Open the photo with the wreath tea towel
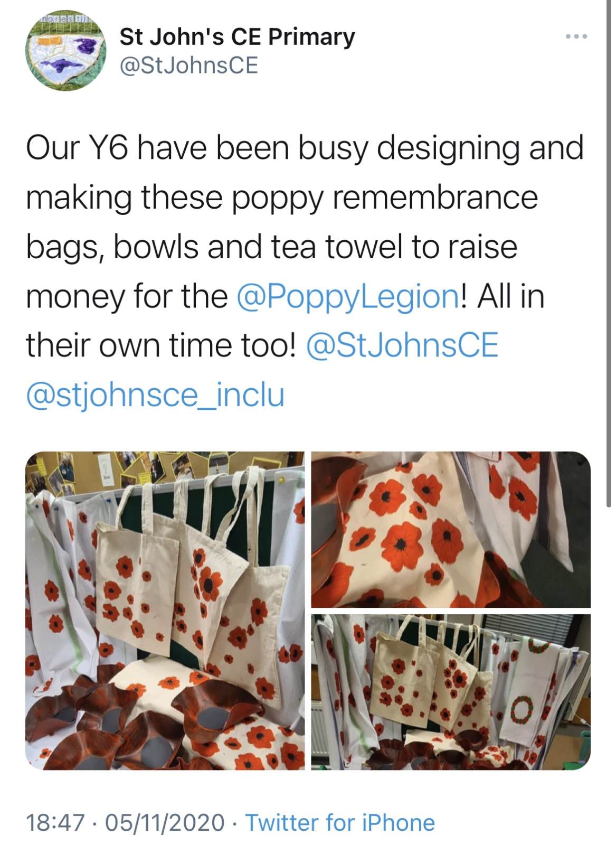 tap(451, 692)
